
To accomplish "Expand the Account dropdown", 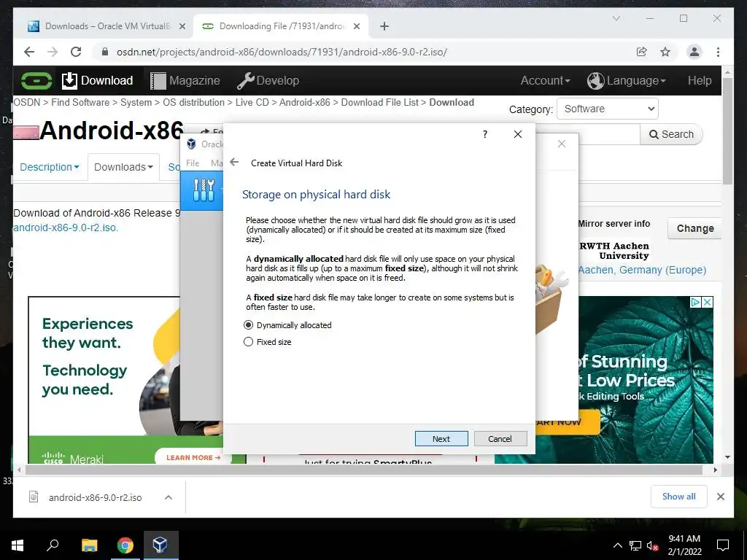I will (545, 80).
